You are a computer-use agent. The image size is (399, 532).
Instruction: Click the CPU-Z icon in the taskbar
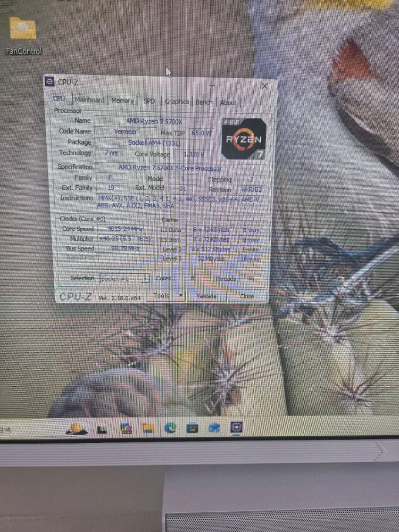click(236, 427)
